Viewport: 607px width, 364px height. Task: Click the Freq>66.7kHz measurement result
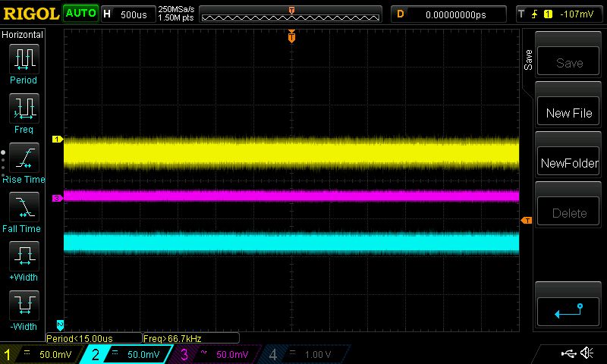[x=190, y=338]
